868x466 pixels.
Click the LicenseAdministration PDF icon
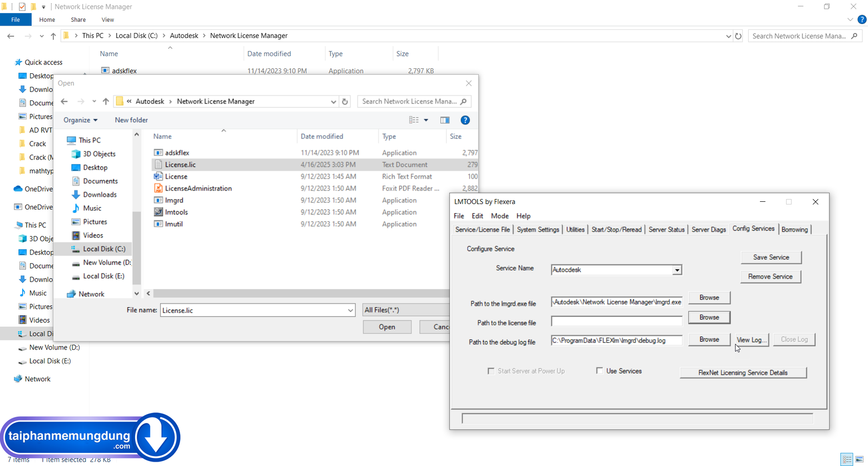pyautogui.click(x=158, y=188)
